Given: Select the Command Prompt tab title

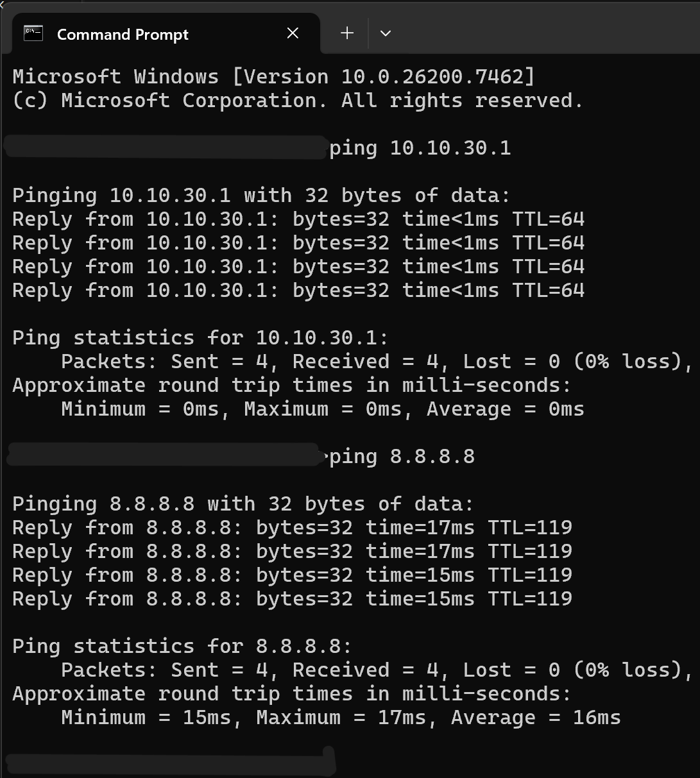Looking at the screenshot, I should [x=123, y=35].
